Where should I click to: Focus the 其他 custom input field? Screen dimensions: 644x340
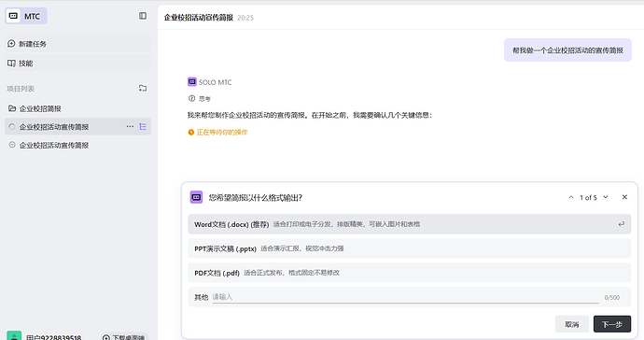[405, 297]
